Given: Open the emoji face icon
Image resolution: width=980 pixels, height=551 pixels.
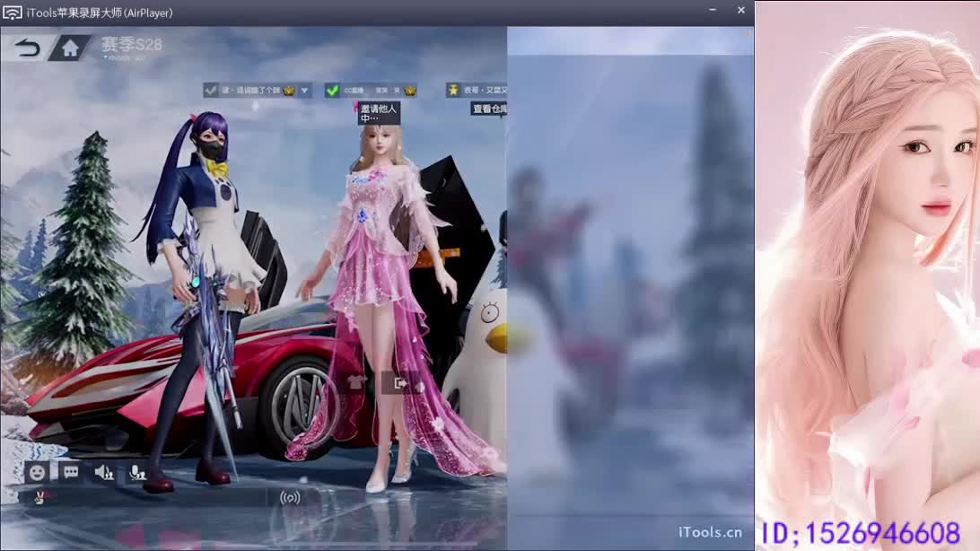Looking at the screenshot, I should pyautogui.click(x=37, y=472).
